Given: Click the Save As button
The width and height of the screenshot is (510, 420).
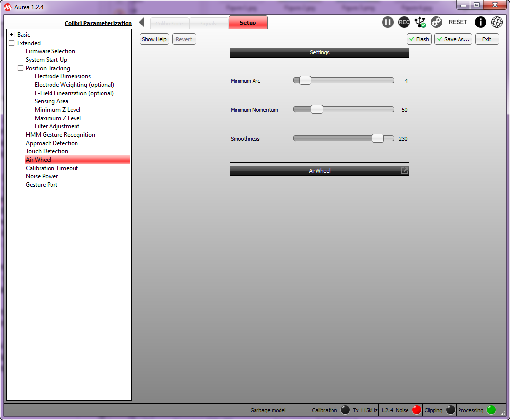Looking at the screenshot, I should point(453,39).
